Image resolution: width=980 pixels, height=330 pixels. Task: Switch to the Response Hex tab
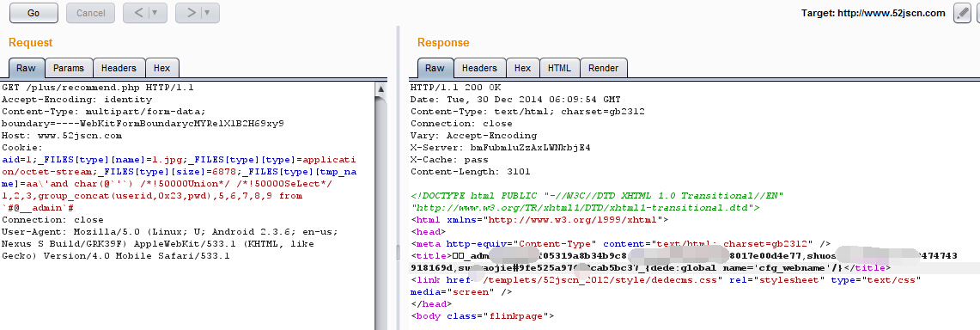[522, 68]
